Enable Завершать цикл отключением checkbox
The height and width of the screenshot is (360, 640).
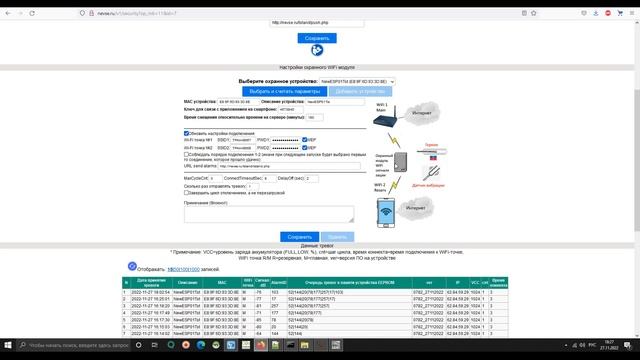pyautogui.click(x=186, y=193)
